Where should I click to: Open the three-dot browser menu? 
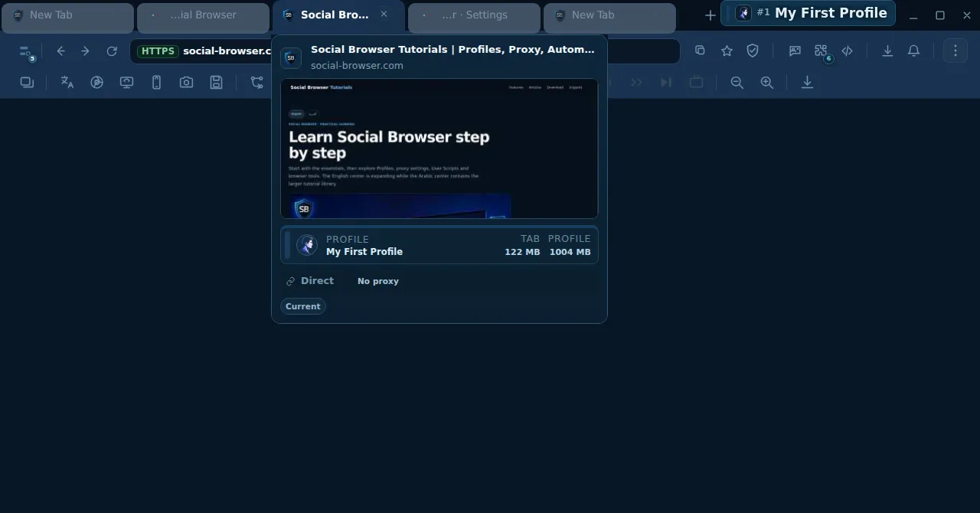(x=955, y=51)
